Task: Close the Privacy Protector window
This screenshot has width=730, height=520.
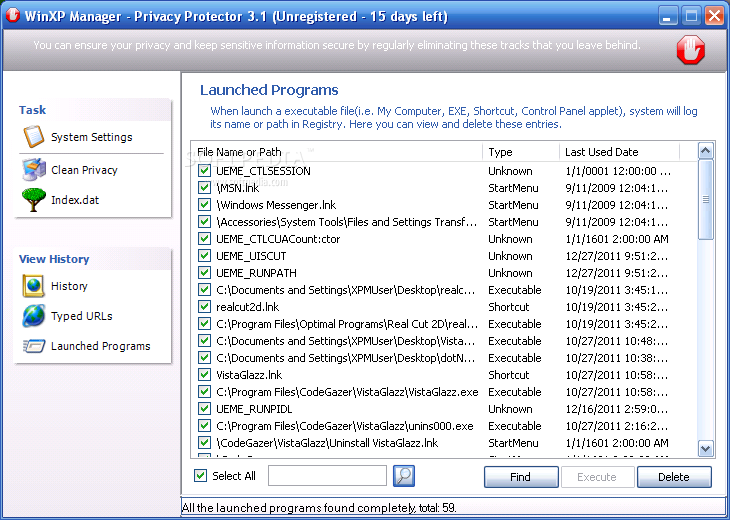Action: [x=714, y=16]
